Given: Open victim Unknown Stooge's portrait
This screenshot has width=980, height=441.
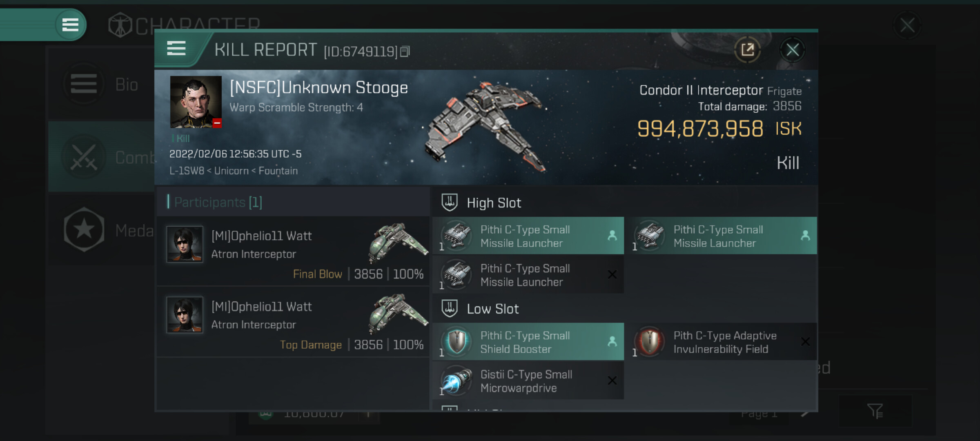Looking at the screenshot, I should (x=196, y=102).
